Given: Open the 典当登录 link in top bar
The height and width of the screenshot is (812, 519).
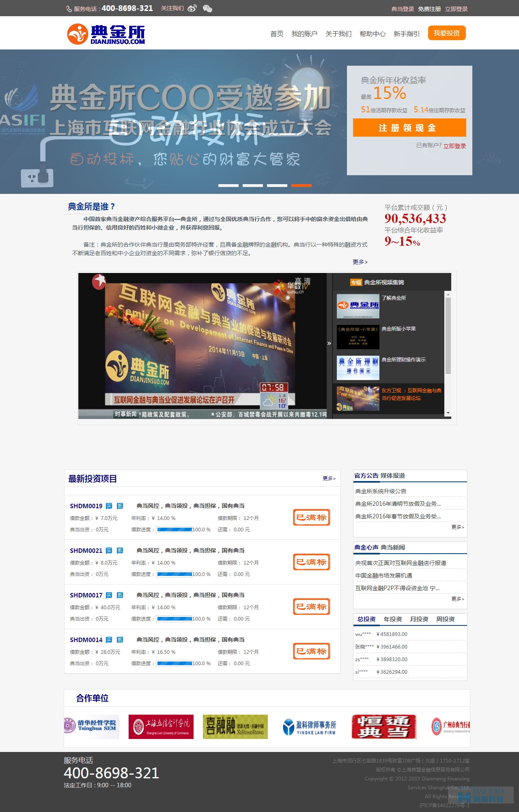Looking at the screenshot, I should tap(403, 9).
